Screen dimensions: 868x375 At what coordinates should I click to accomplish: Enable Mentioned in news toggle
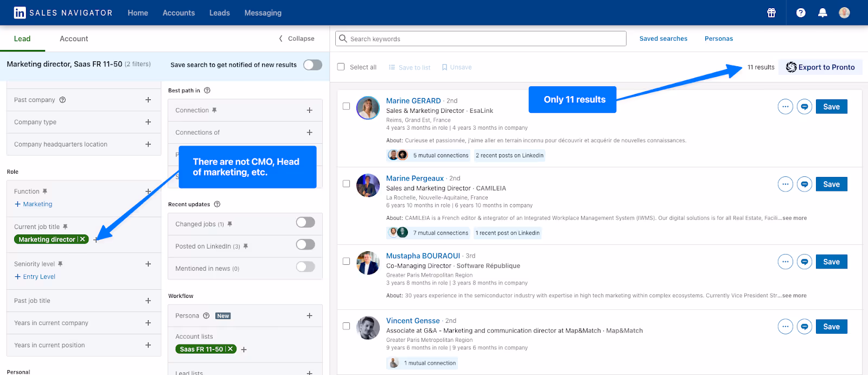(305, 266)
